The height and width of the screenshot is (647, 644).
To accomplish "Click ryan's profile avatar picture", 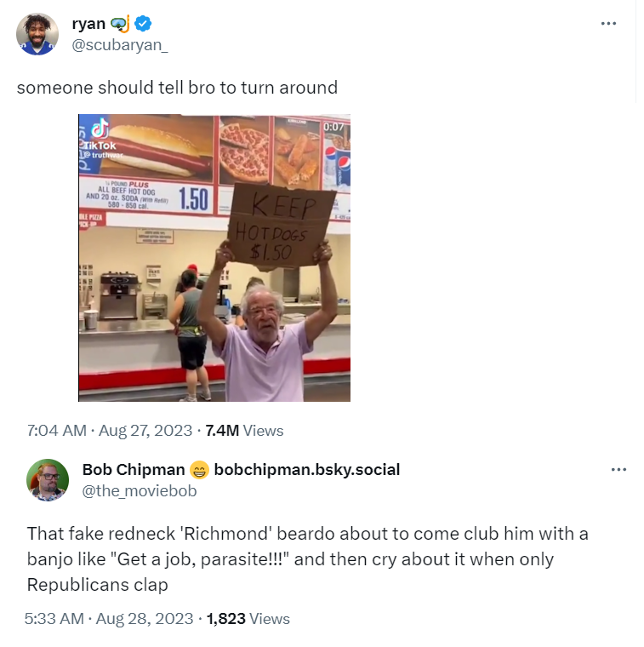I will click(37, 34).
